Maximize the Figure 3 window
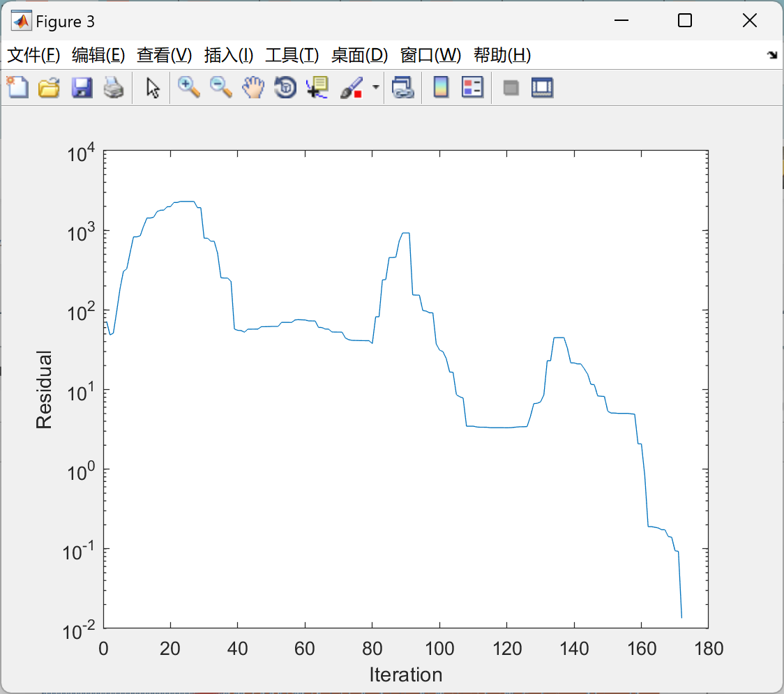This screenshot has width=784, height=694. (x=685, y=20)
